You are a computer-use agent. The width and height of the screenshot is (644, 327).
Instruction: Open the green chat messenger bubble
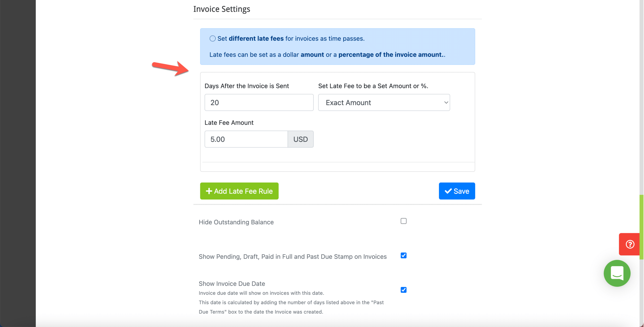pyautogui.click(x=617, y=273)
